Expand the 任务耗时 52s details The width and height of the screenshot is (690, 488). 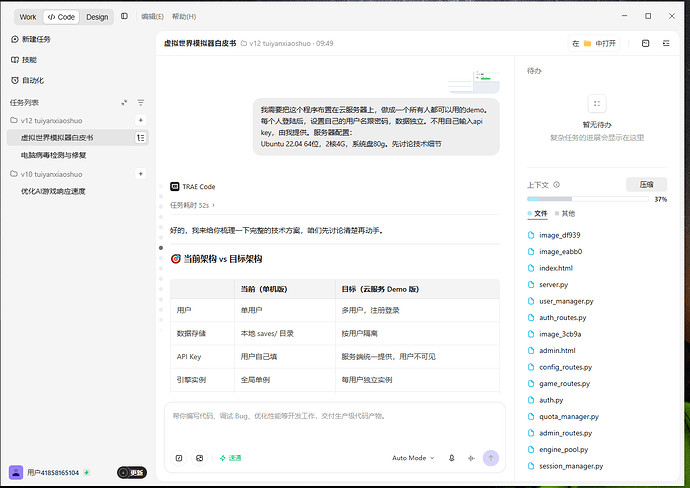[192, 205]
